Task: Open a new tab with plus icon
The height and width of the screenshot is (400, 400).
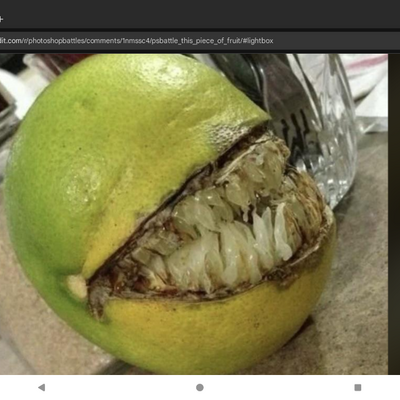Action: pos(1,19)
